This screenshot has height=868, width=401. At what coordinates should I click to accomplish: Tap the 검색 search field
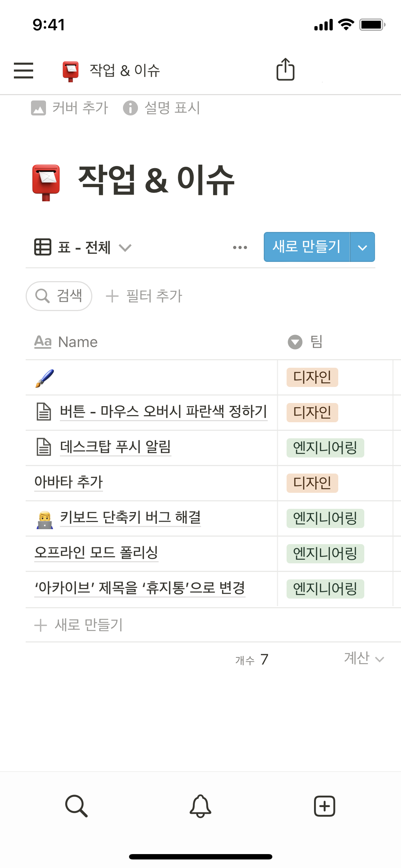[59, 296]
